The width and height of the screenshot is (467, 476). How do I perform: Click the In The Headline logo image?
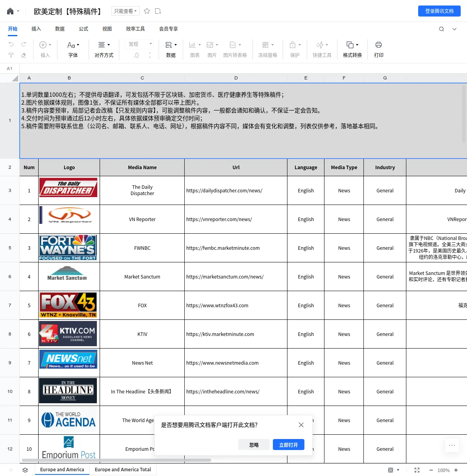coord(68,391)
